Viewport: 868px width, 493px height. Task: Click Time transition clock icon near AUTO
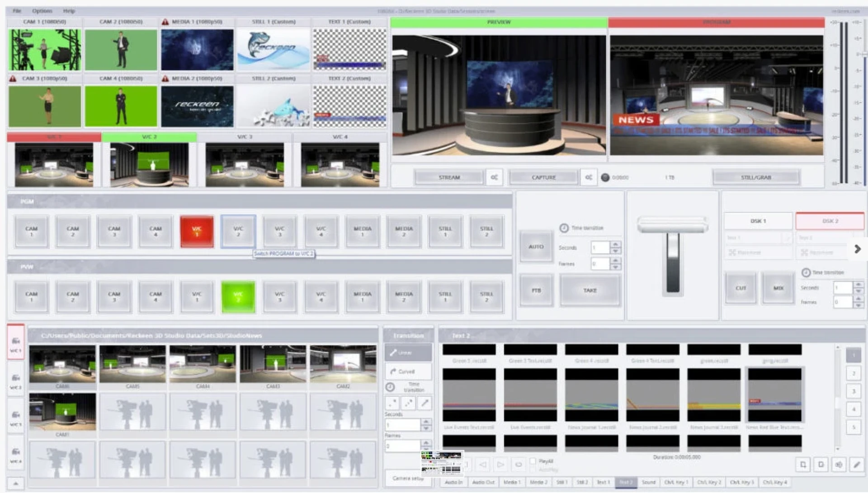564,228
